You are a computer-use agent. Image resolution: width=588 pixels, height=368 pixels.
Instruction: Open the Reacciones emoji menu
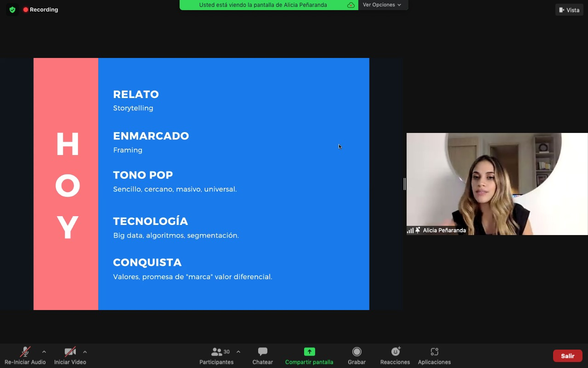[x=395, y=356]
